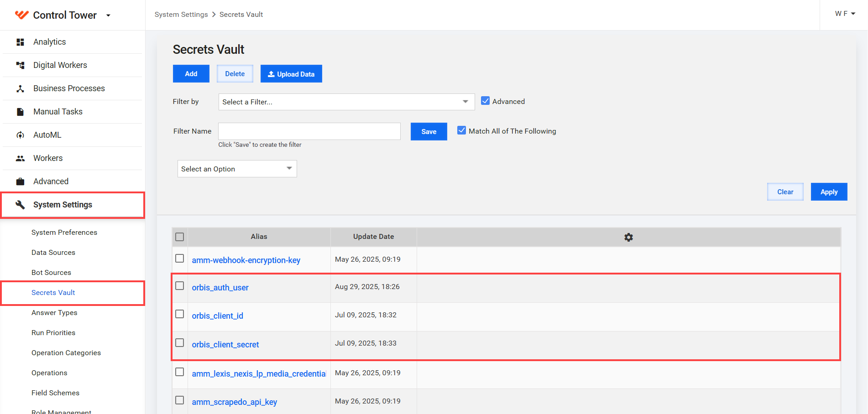Toggle Match All of The Following

[x=462, y=131]
